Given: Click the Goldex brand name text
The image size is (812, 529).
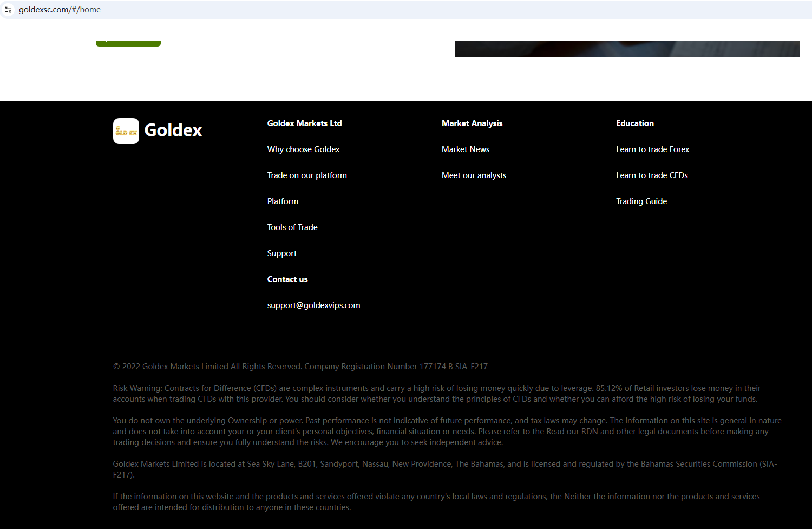Looking at the screenshot, I should (173, 130).
